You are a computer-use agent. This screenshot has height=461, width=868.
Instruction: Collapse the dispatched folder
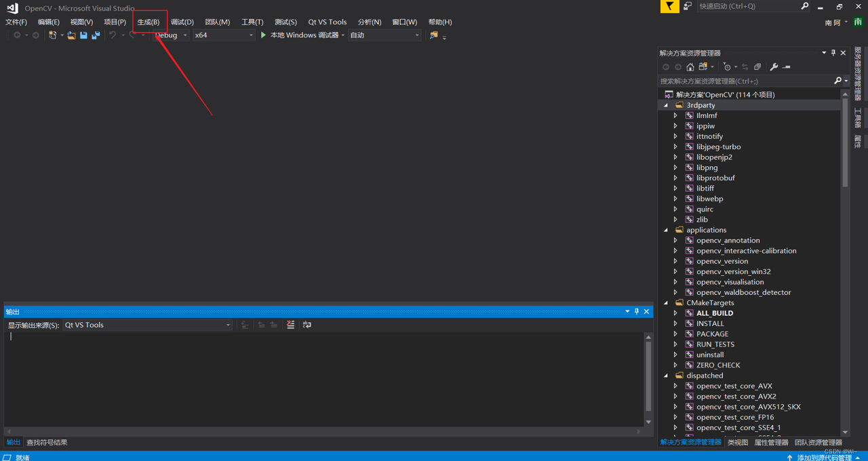(666, 376)
